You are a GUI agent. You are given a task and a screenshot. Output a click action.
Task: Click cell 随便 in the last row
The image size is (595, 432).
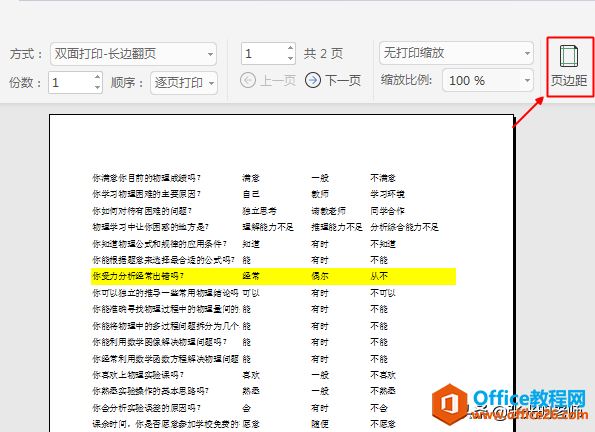click(320, 424)
